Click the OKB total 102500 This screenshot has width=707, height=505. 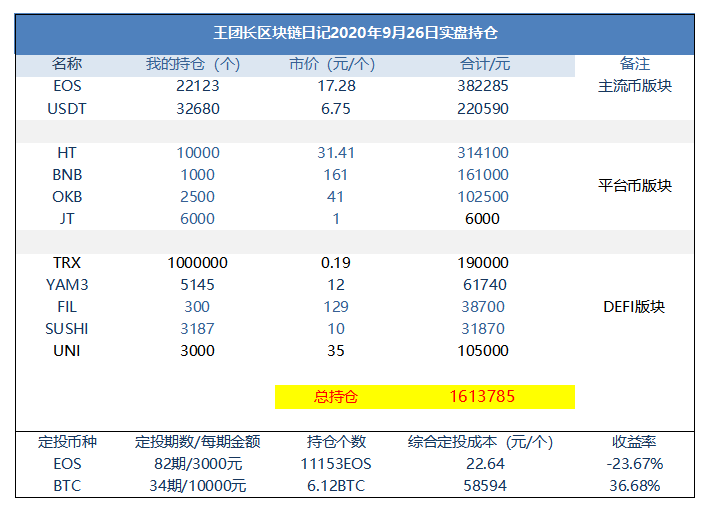click(x=483, y=197)
